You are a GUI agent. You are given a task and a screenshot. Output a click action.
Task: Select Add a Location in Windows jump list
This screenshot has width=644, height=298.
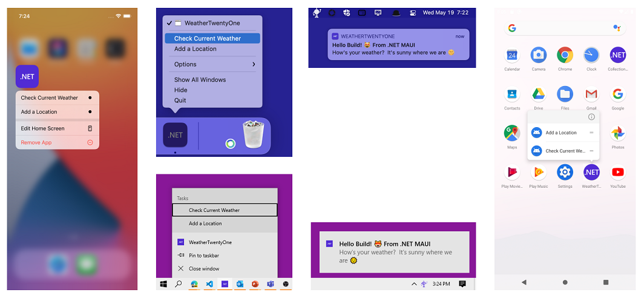[225, 223]
